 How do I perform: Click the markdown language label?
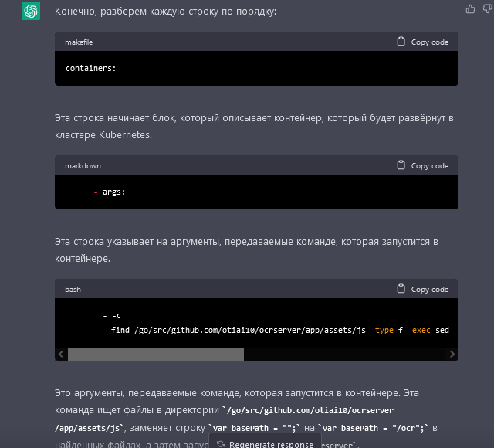click(x=83, y=166)
